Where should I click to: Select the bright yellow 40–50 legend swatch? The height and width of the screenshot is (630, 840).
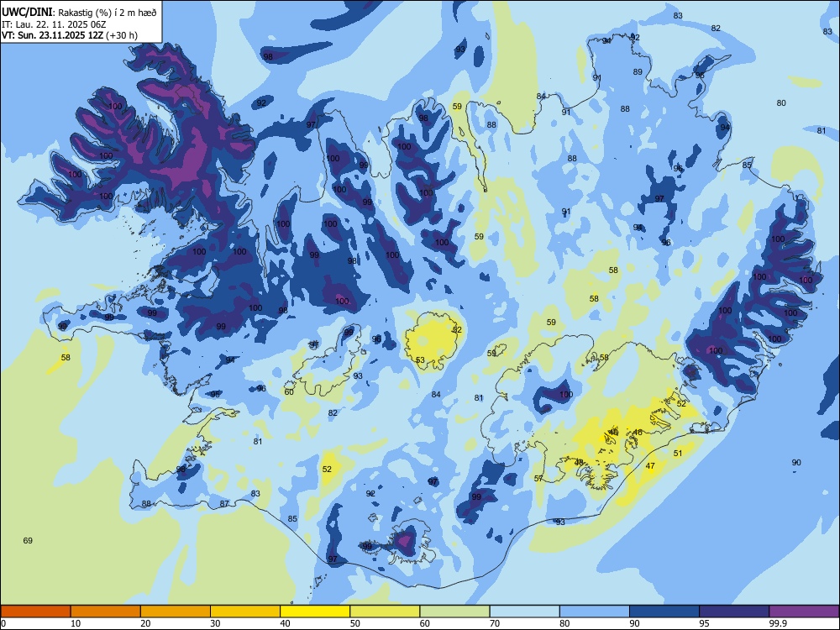tap(315, 612)
